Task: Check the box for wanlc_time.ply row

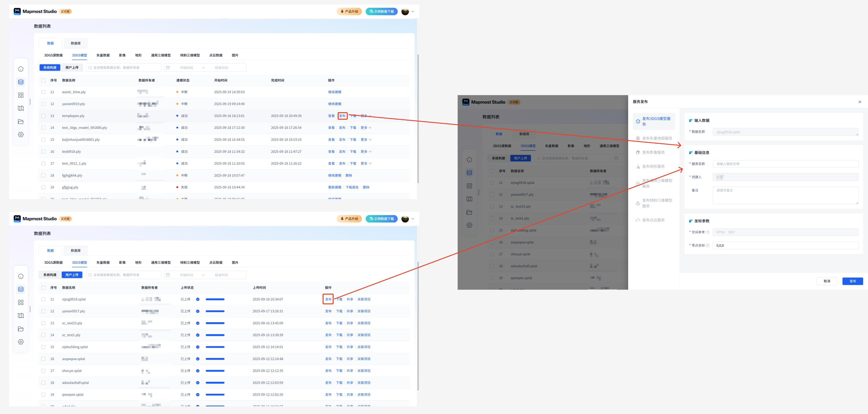Action: (x=43, y=92)
